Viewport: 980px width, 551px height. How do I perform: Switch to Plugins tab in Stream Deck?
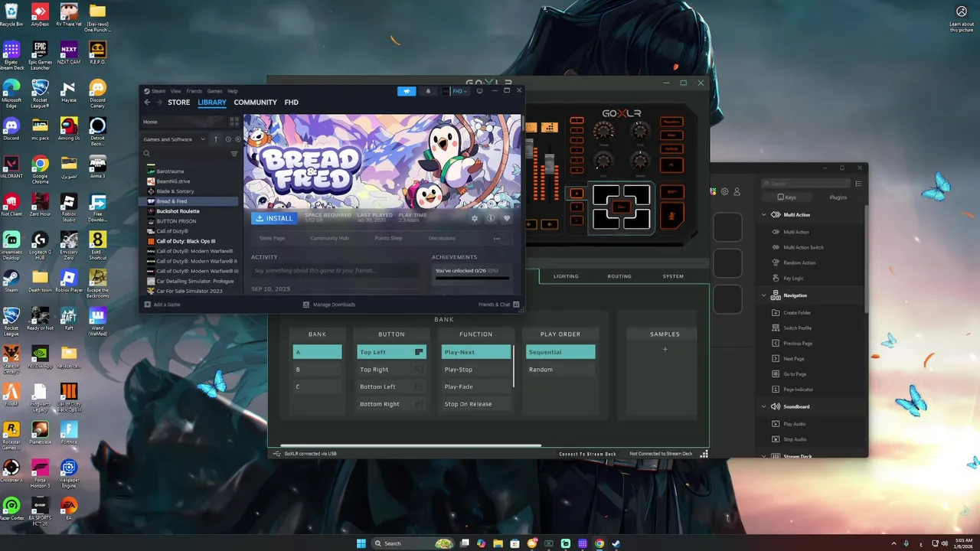click(838, 197)
